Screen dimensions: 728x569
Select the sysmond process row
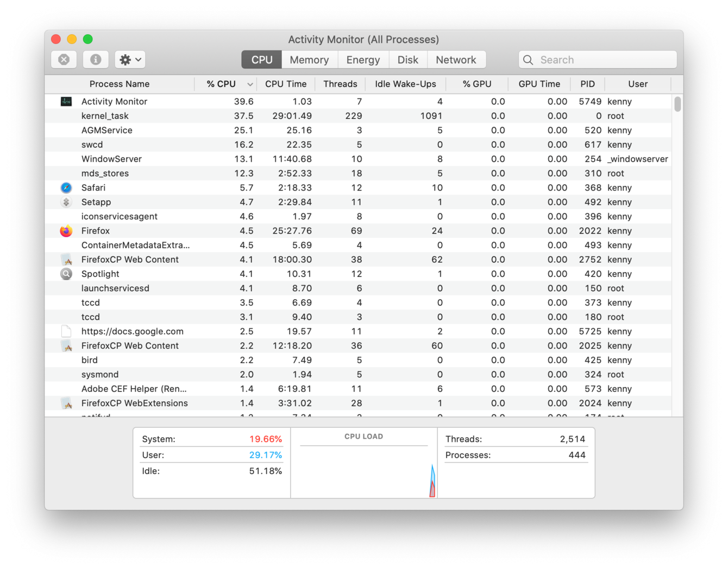359,375
